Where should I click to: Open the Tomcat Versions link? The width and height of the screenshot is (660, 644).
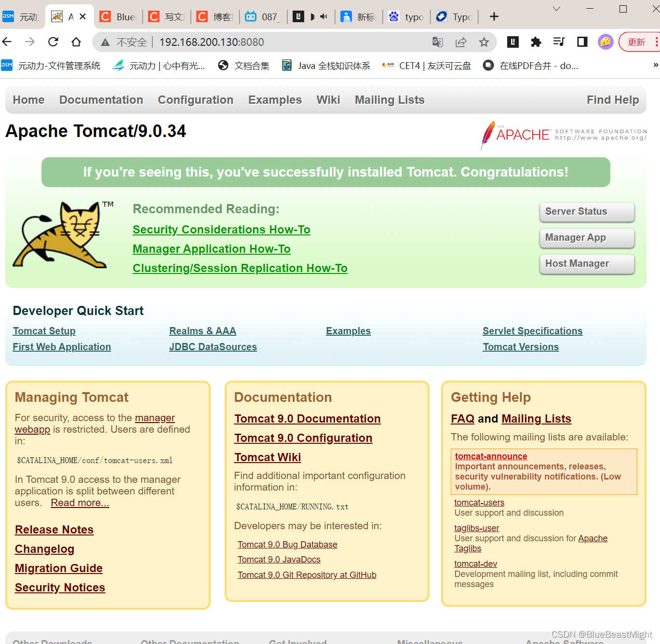521,347
